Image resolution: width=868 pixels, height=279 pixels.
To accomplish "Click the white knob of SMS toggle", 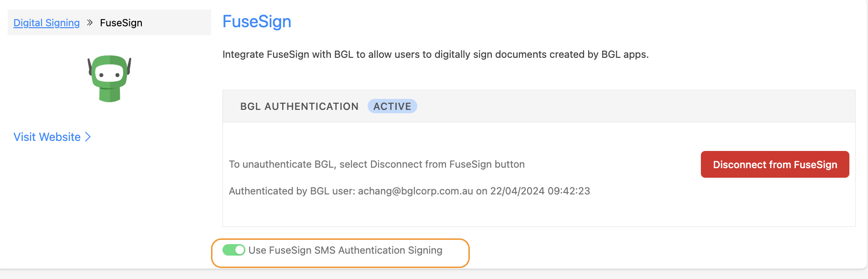I will click(240, 250).
